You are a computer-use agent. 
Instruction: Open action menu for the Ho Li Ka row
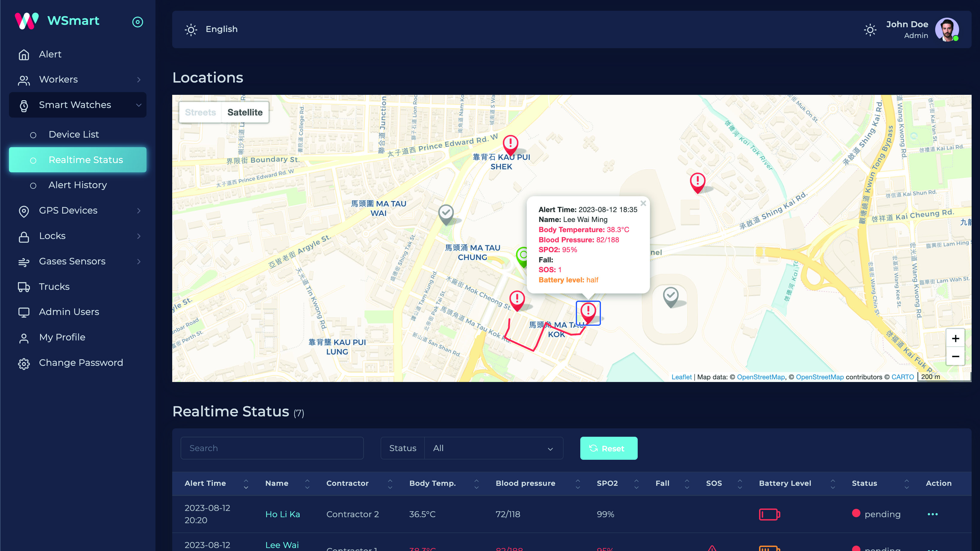[x=932, y=515]
